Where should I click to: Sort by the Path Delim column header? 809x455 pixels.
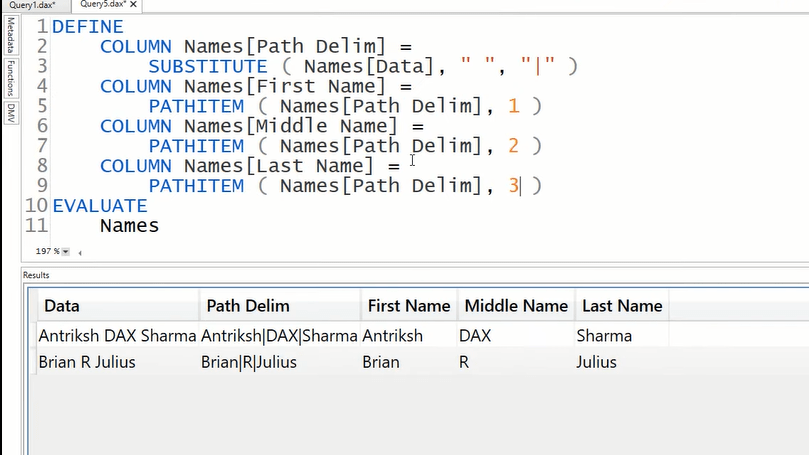pos(280,306)
